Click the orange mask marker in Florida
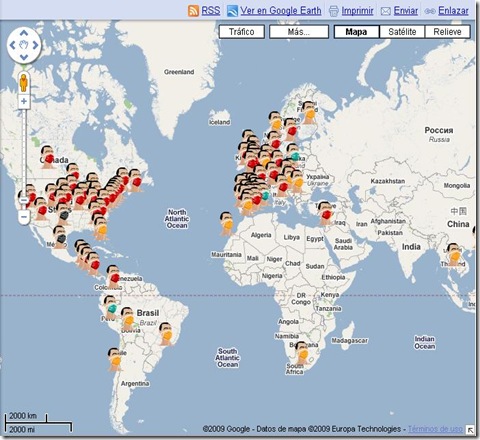 pyautogui.click(x=101, y=228)
